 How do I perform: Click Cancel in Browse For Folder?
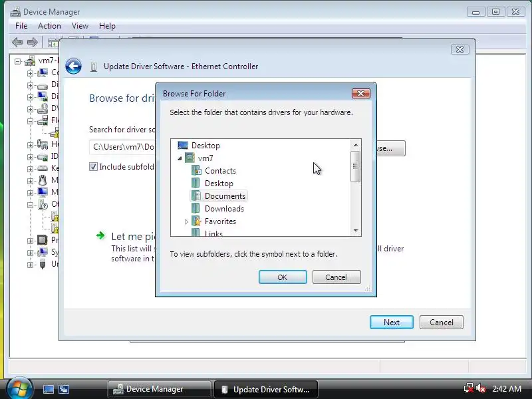pos(336,277)
